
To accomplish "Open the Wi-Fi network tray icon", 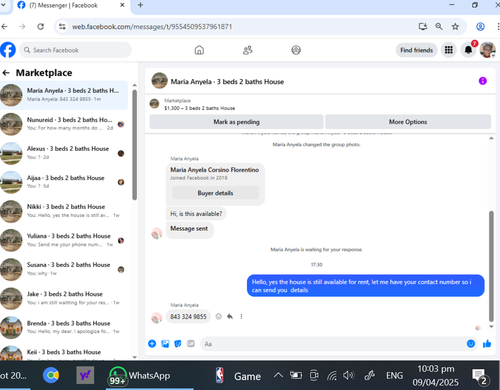I will point(332,376).
